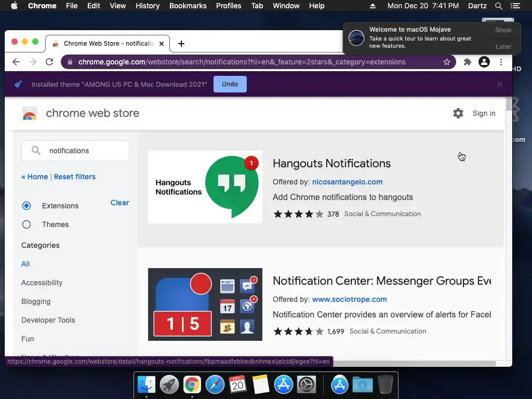Open Spotlight search in menu bar
This screenshot has height=399, width=532.
tap(498, 6)
